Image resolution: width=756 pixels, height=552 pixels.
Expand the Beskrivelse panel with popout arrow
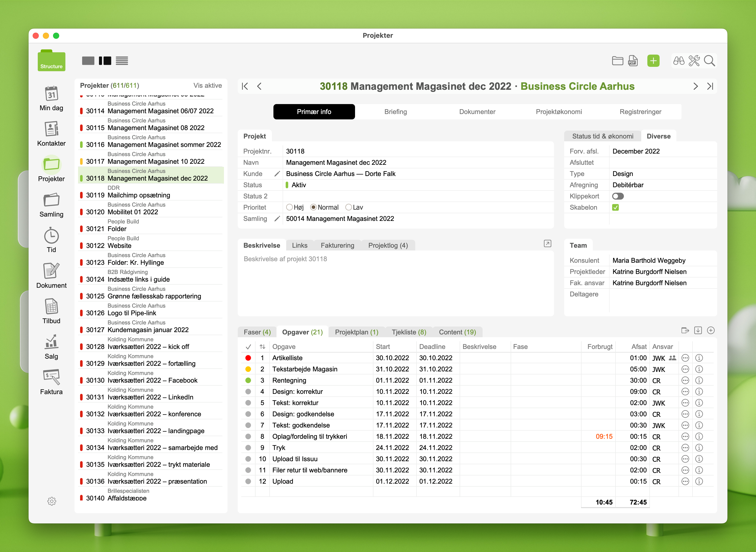(x=547, y=244)
